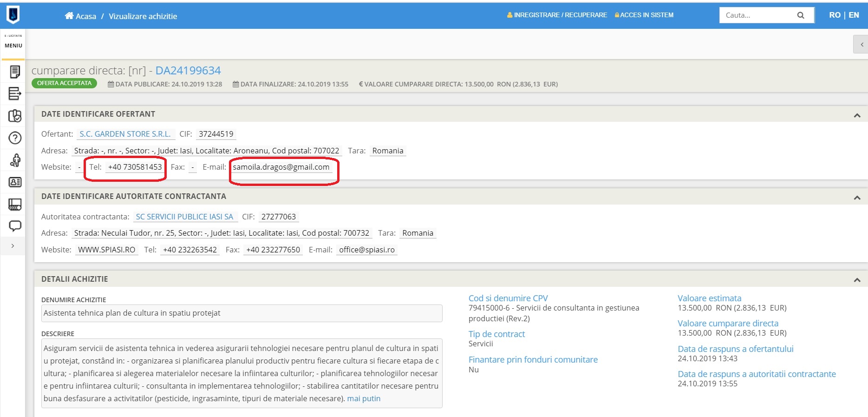Click the Valoare estimata label
Image resolution: width=868 pixels, height=417 pixels.
tap(709, 298)
